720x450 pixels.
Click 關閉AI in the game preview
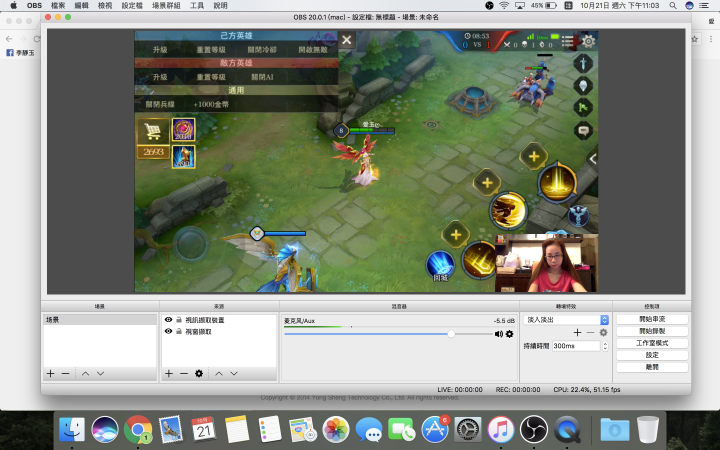click(262, 77)
